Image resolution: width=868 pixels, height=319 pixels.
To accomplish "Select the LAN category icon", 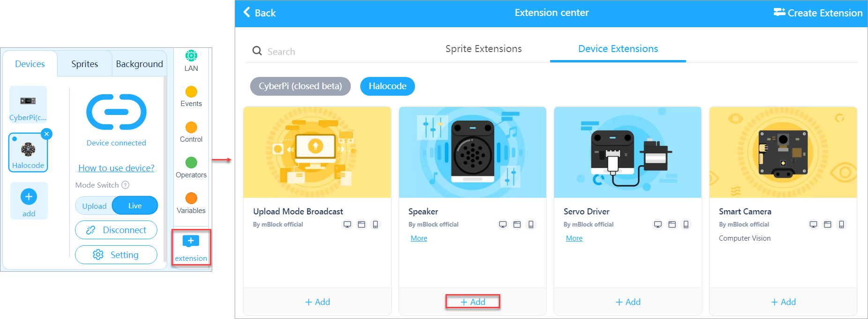I will 191,56.
